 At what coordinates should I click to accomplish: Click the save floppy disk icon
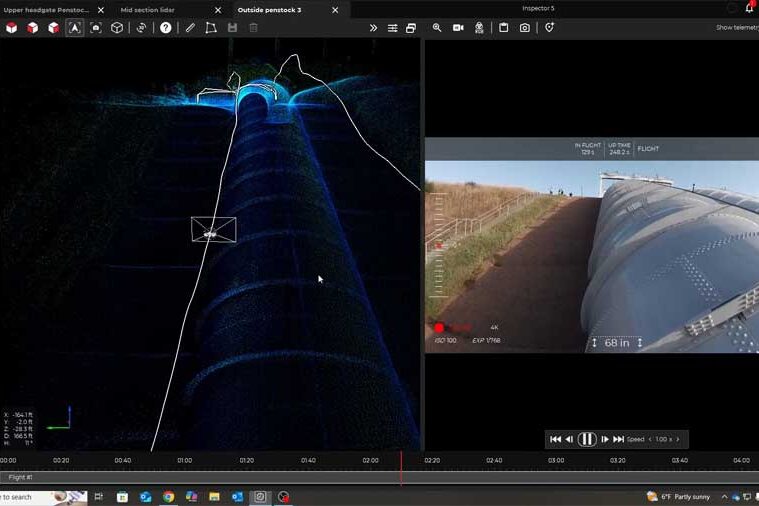[x=232, y=28]
